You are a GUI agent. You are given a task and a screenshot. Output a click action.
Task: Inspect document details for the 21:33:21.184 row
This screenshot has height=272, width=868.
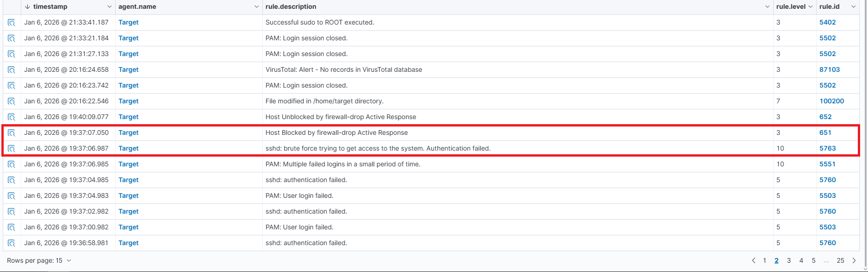(x=12, y=38)
